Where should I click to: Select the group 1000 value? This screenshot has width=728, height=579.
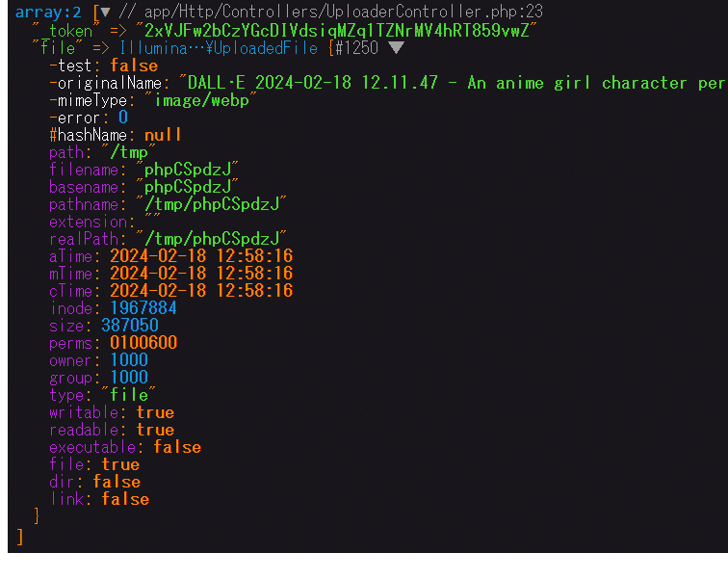tap(129, 378)
